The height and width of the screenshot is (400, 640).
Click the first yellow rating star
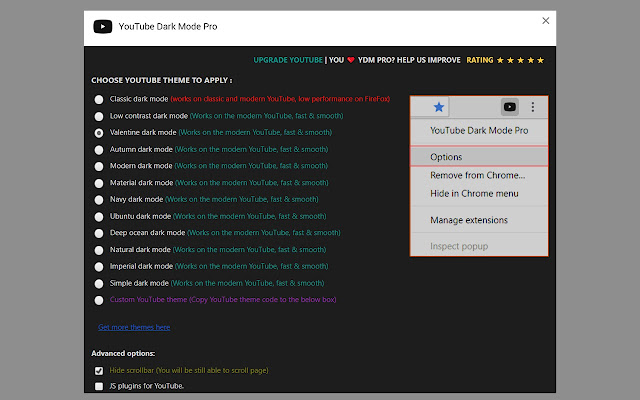[x=500, y=60]
